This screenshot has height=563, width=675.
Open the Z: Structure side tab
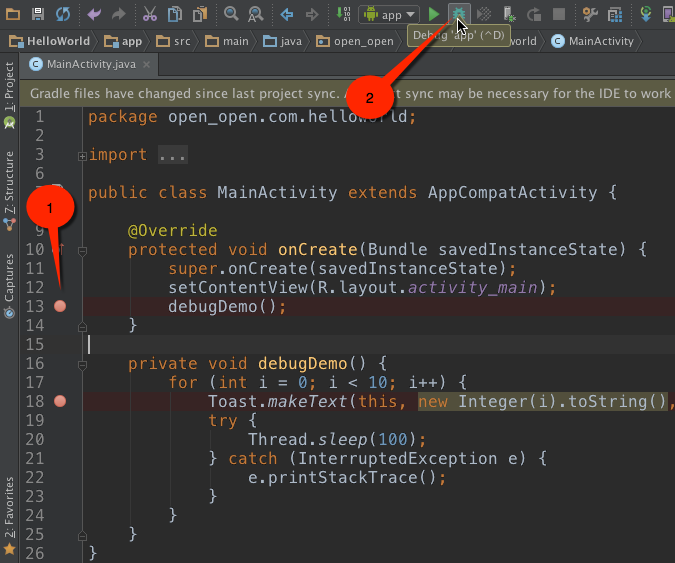point(9,185)
